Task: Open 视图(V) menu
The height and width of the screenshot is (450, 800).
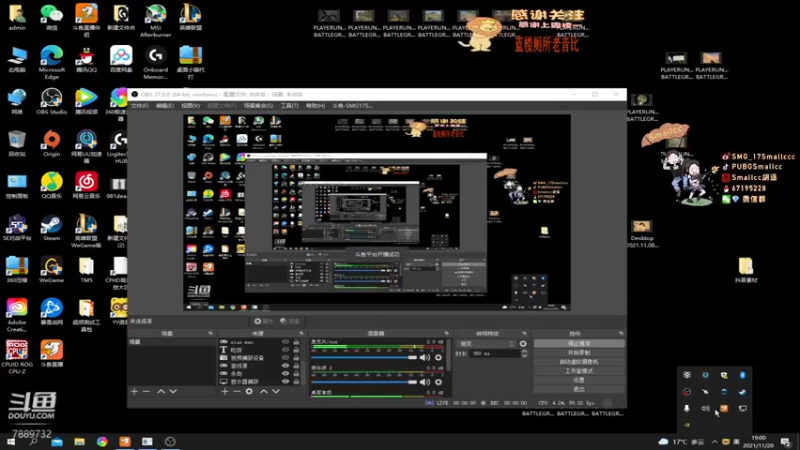Action: point(190,106)
